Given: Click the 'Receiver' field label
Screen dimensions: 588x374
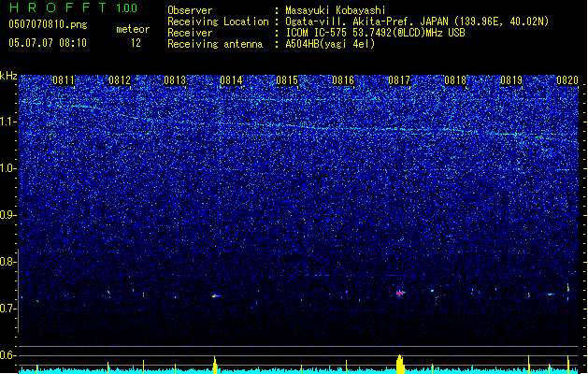Looking at the screenshot, I should click(190, 33).
